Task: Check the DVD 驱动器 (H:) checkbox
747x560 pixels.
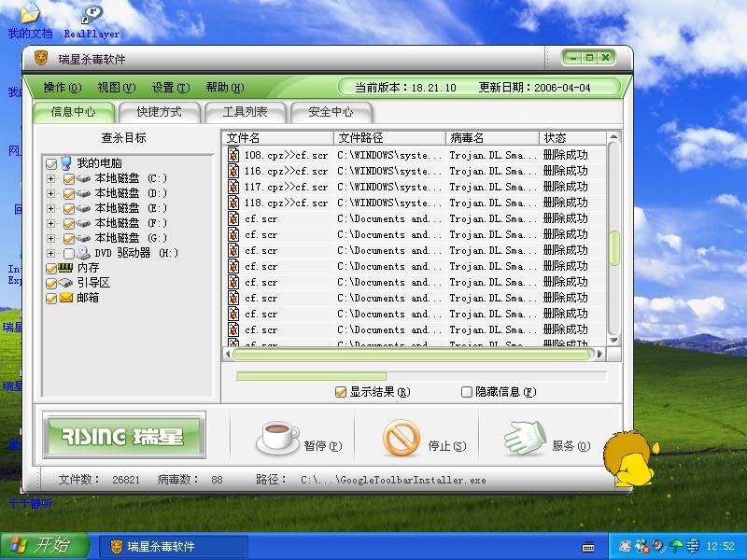Action: click(68, 253)
